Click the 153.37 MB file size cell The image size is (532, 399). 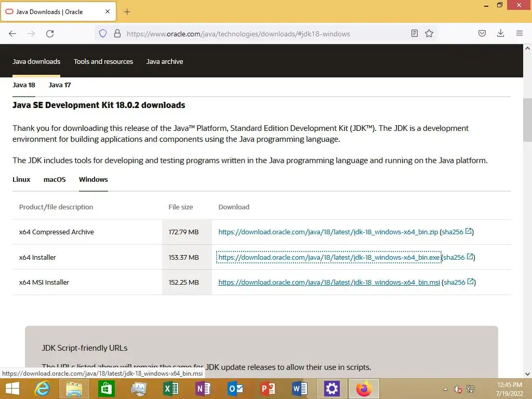click(x=187, y=257)
